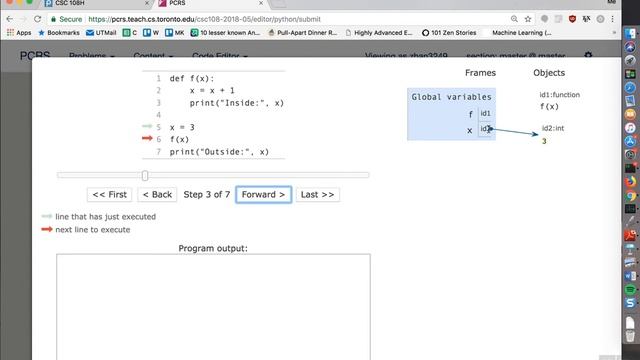Click the browser back arrow
640x360 pixels.
pos(9,19)
